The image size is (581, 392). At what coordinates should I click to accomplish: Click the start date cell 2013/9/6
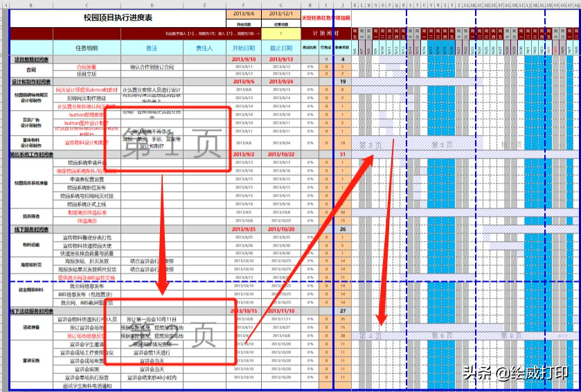point(244,14)
